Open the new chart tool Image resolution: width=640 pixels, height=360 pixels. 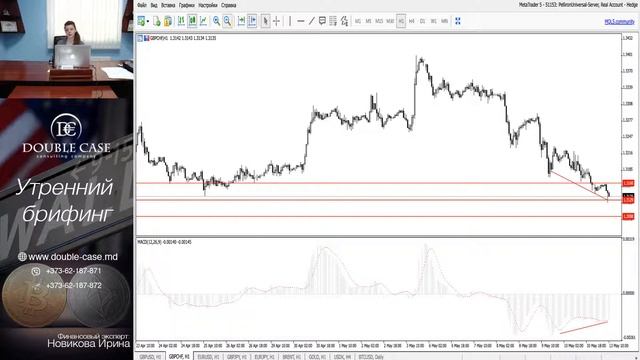coord(141,21)
